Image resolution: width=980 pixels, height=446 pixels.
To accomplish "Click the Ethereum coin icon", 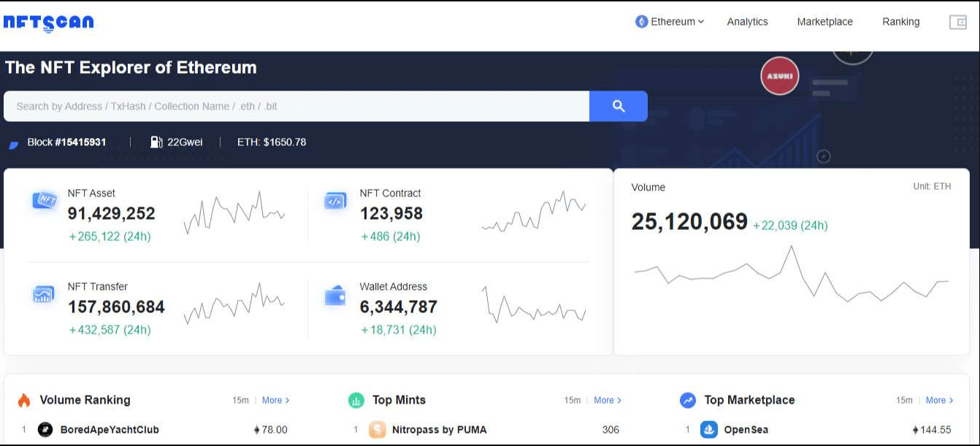I will [642, 22].
